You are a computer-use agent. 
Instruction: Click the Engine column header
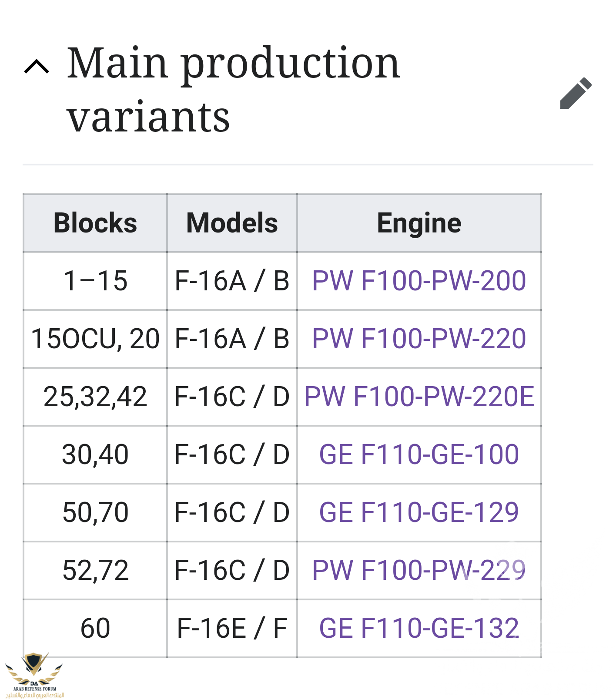[419, 223]
